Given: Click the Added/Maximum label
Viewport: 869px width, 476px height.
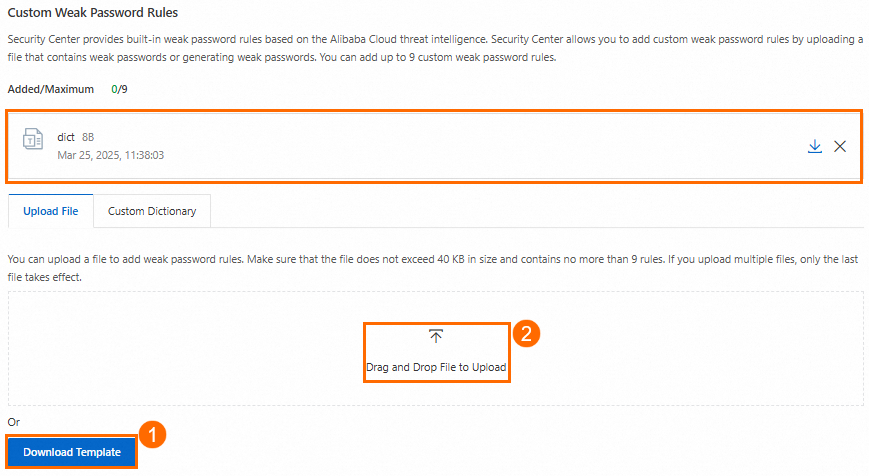Looking at the screenshot, I should (51, 89).
